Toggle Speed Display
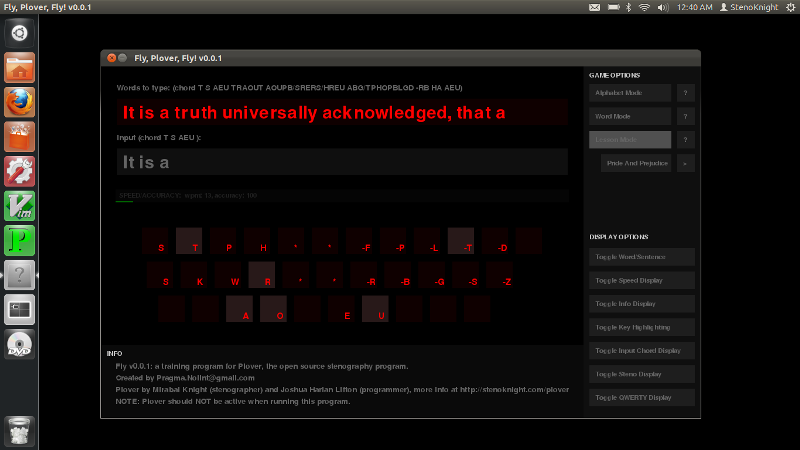The width and height of the screenshot is (800, 450). point(642,281)
